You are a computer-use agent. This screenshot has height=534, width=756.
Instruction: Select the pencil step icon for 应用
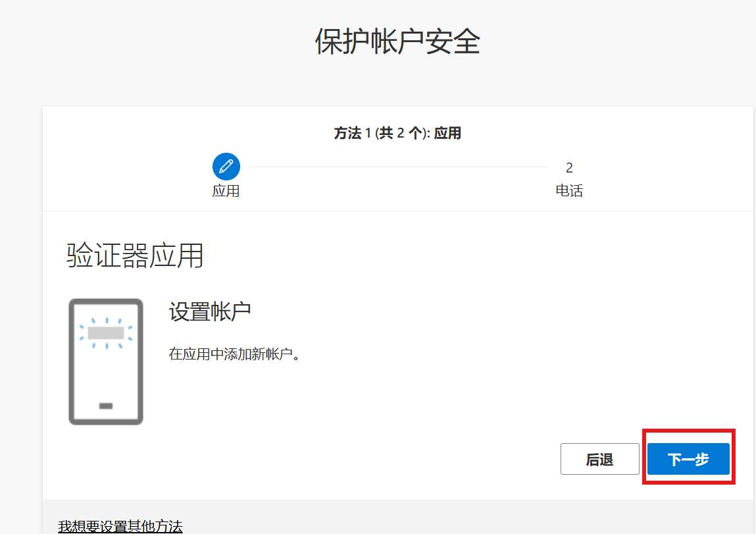(x=226, y=167)
